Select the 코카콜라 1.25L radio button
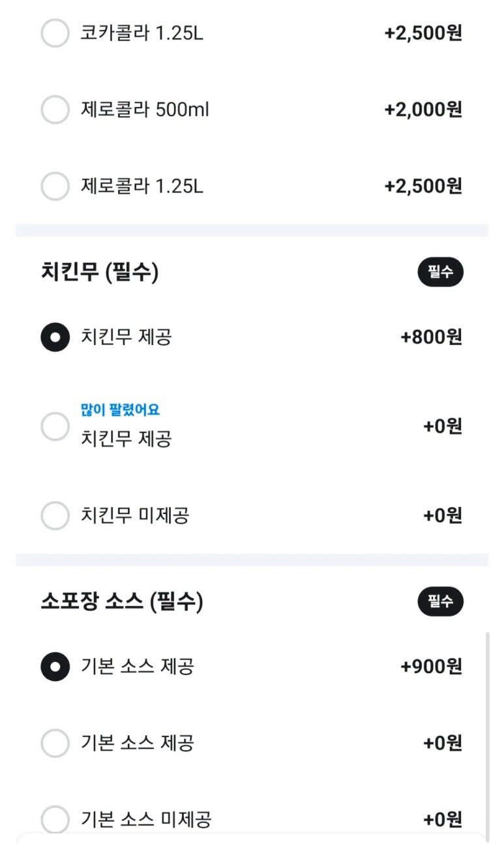The width and height of the screenshot is (504, 844). tap(55, 33)
